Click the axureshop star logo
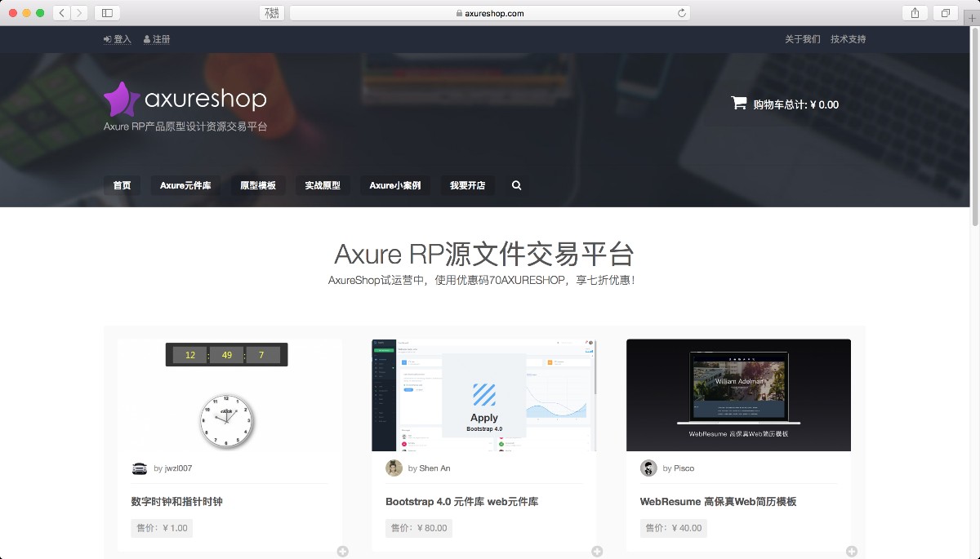Image resolution: width=980 pixels, height=559 pixels. [x=122, y=100]
